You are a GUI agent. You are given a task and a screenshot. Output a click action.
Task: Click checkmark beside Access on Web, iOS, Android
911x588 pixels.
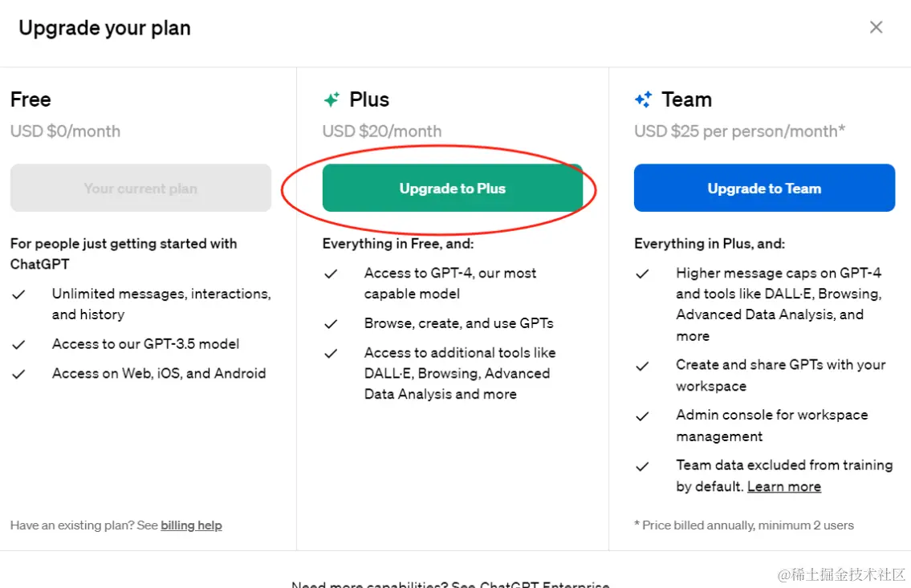(18, 374)
